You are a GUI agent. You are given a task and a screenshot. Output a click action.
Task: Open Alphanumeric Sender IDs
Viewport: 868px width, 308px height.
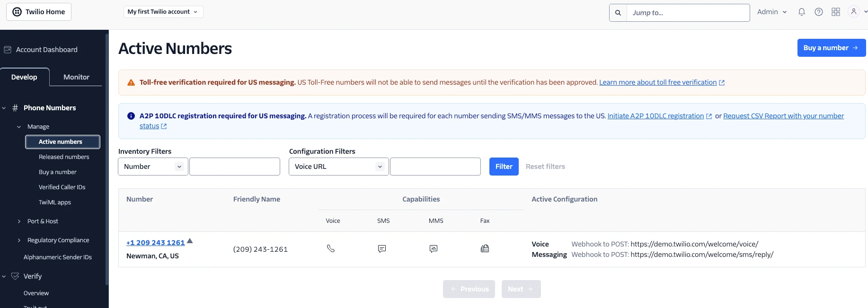(58, 257)
